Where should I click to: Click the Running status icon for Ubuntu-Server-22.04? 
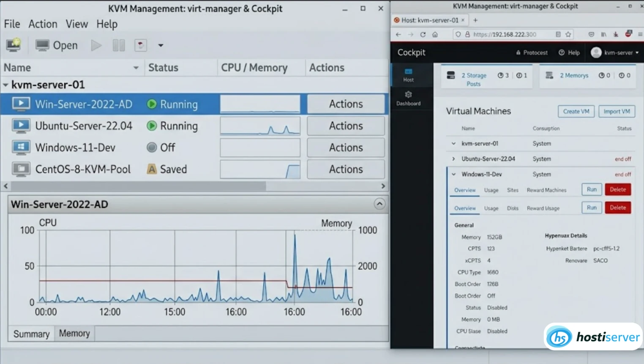point(152,126)
